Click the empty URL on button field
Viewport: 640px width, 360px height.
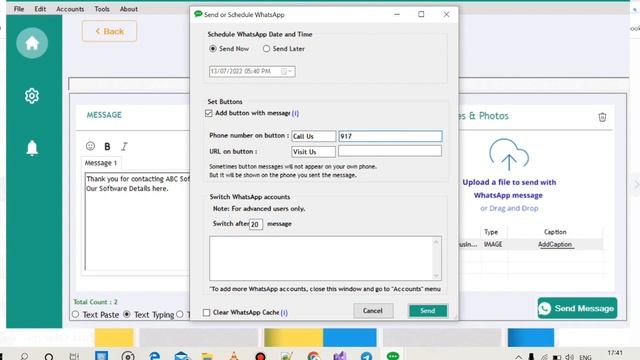(x=390, y=151)
